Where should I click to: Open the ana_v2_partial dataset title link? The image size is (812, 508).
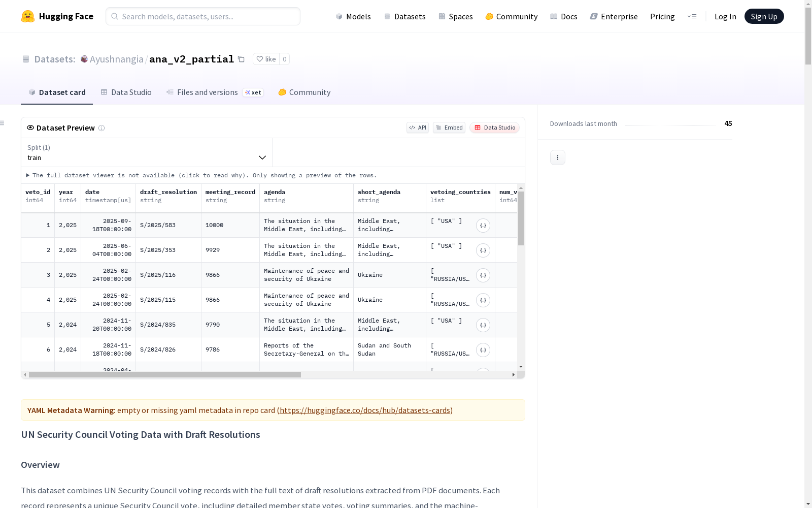[192, 59]
